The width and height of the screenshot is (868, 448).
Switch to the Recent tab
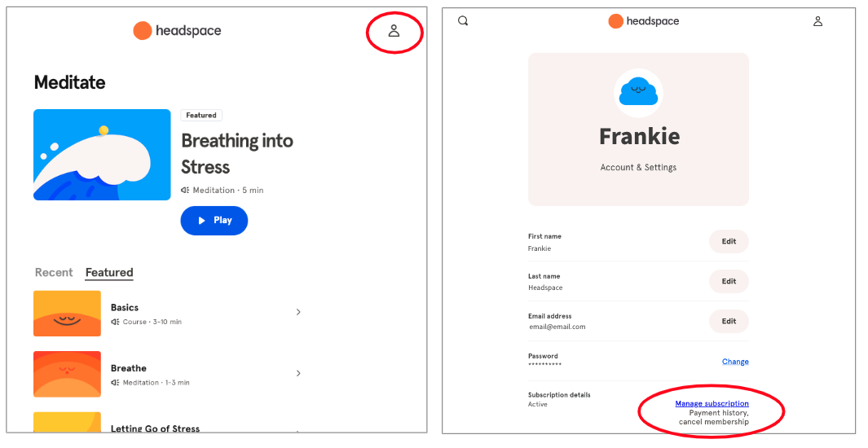point(54,272)
